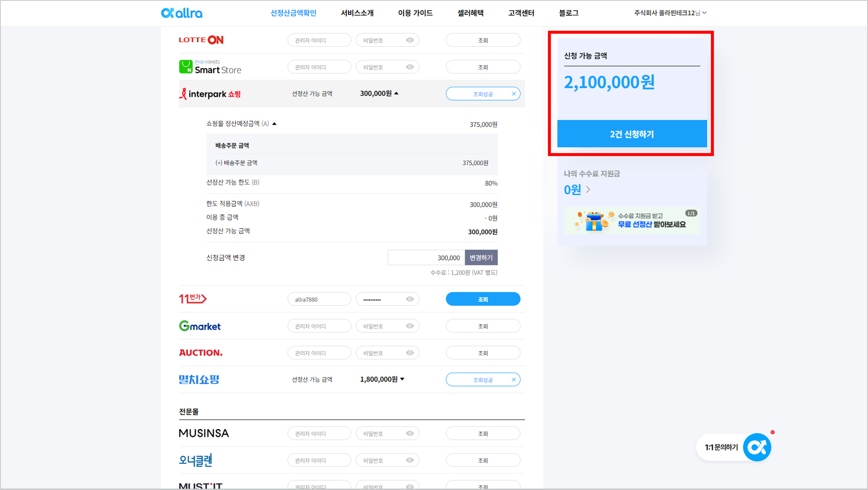Collapse interpark 300,000원 amount details
The width and height of the screenshot is (868, 490).
click(396, 93)
